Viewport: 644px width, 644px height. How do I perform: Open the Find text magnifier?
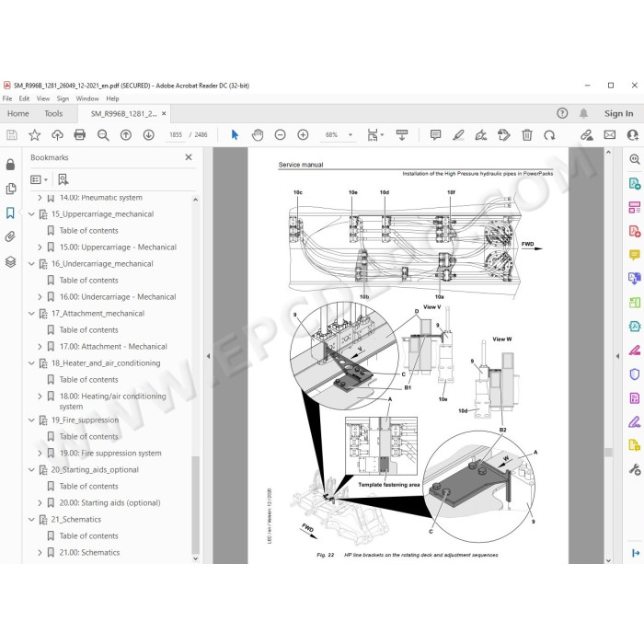pyautogui.click(x=103, y=134)
